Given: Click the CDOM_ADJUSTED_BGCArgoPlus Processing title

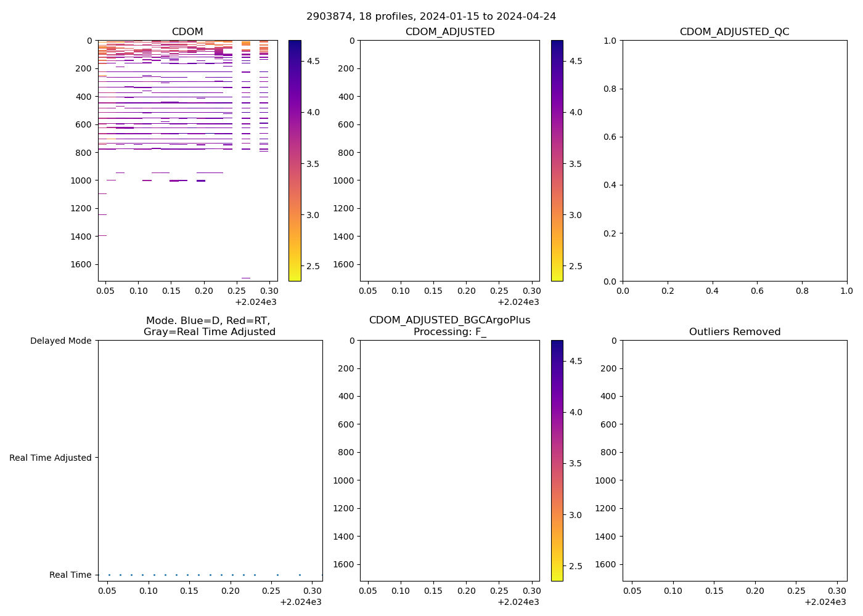Looking at the screenshot, I should pos(449,326).
